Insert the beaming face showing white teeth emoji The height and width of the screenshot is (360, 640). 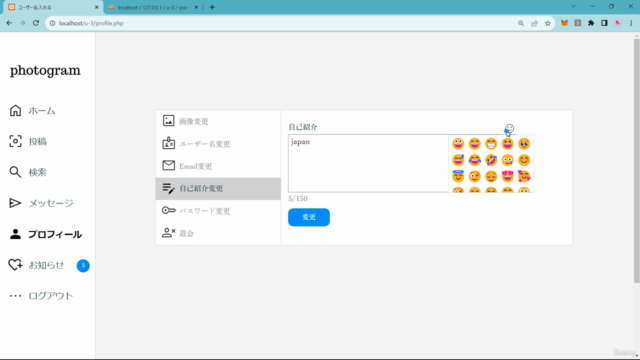[491, 144]
